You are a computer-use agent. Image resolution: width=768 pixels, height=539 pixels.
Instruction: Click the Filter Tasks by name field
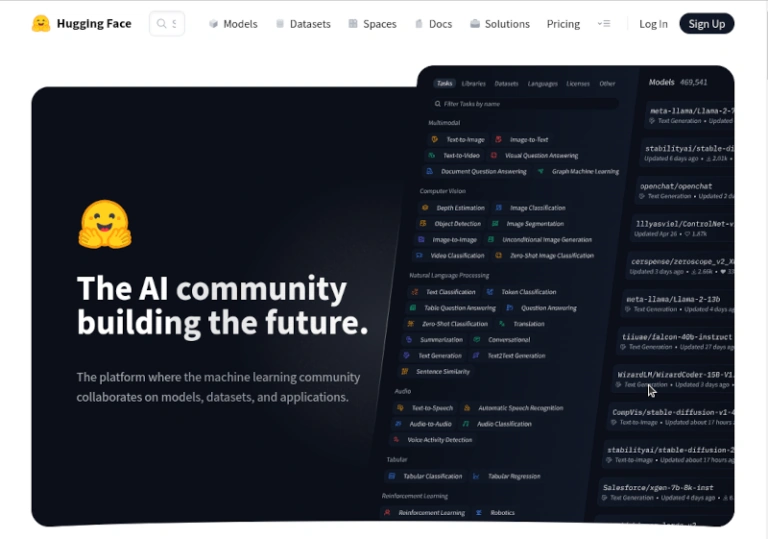coord(525,104)
